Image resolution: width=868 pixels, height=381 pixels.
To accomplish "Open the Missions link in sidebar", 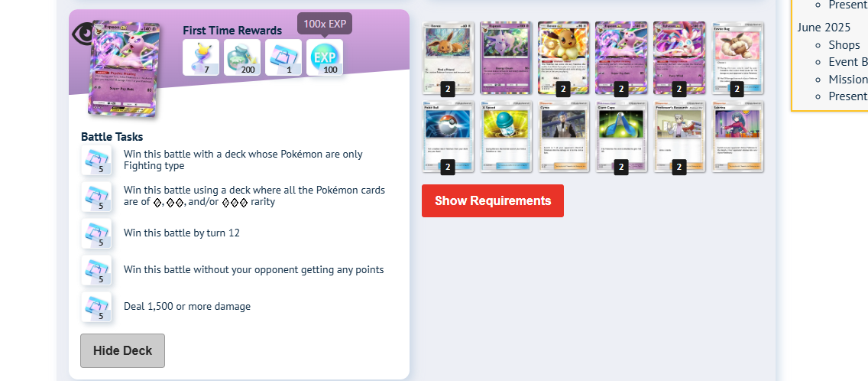I will coord(847,80).
